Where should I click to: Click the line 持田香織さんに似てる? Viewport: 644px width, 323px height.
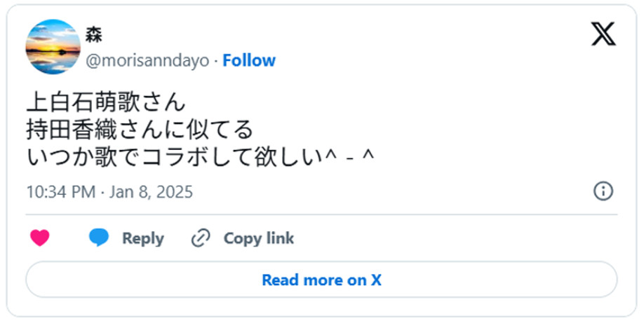point(139,130)
